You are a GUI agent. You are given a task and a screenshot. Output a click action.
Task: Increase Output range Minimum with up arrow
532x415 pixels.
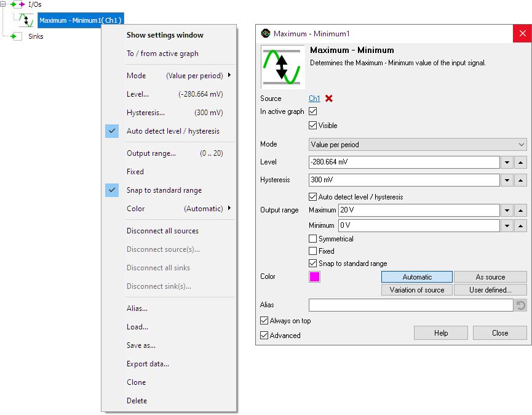click(x=520, y=226)
